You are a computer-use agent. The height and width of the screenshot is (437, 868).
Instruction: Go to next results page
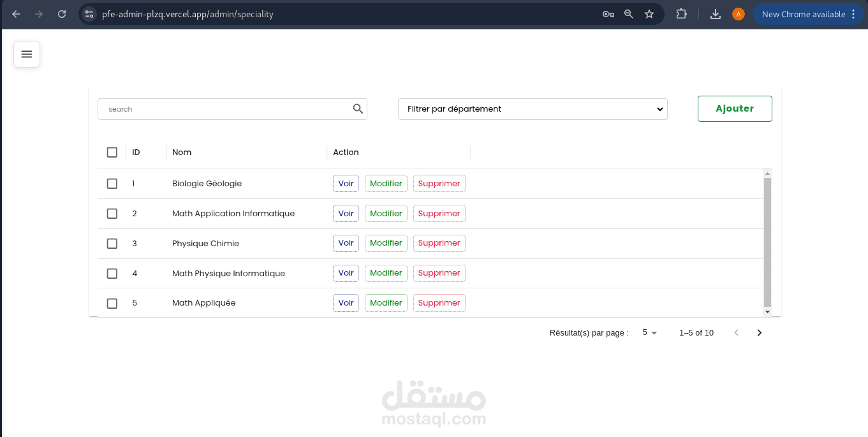pos(760,332)
